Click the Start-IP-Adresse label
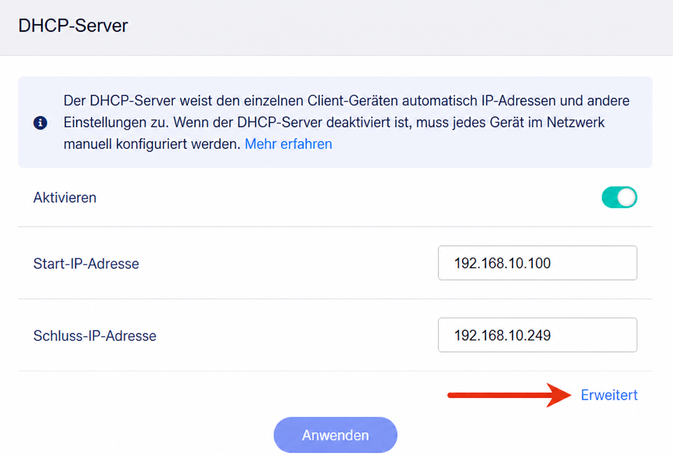The width and height of the screenshot is (673, 455). 86,264
